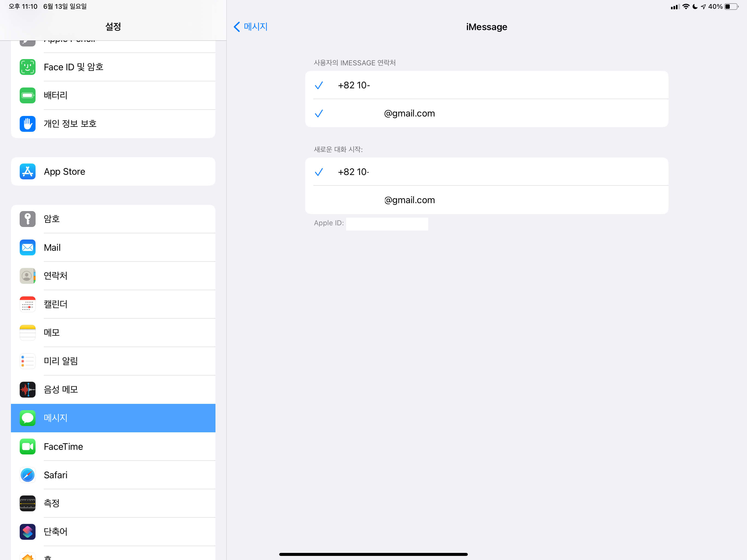Open 미리 알림 settings row
Viewport: 747px width, 560px height.
113,361
